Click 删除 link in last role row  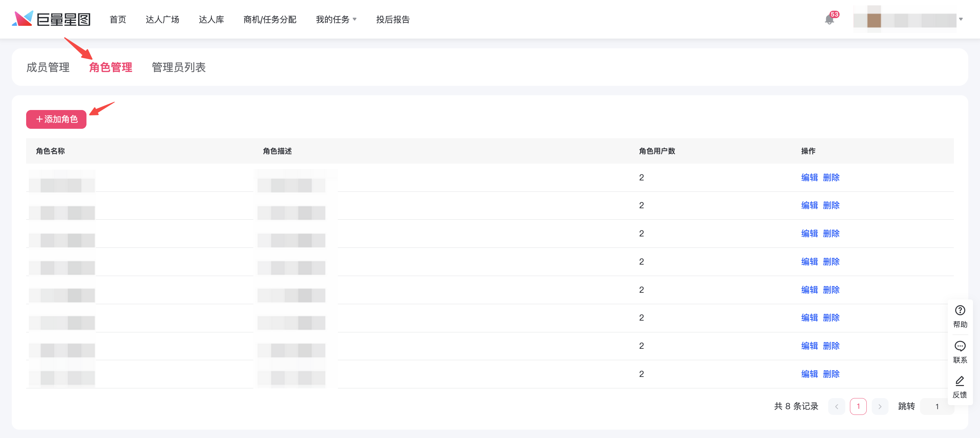(x=831, y=374)
